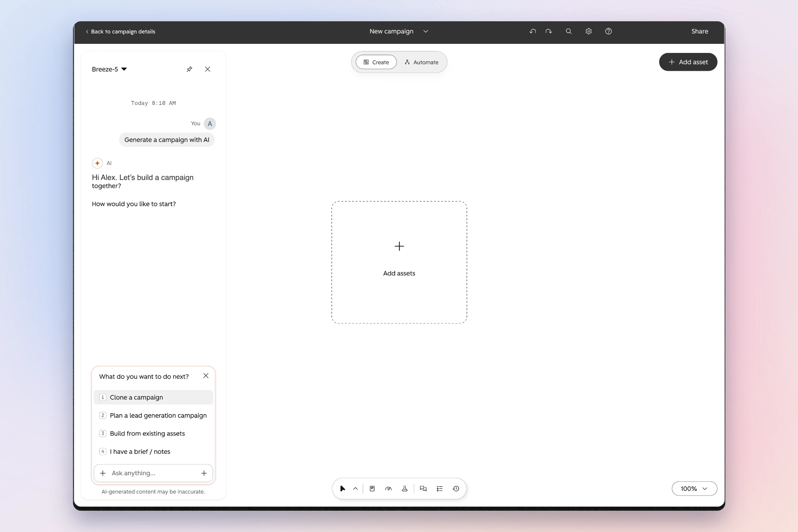Open the experiment flask tool
798x532 pixels.
(405, 489)
